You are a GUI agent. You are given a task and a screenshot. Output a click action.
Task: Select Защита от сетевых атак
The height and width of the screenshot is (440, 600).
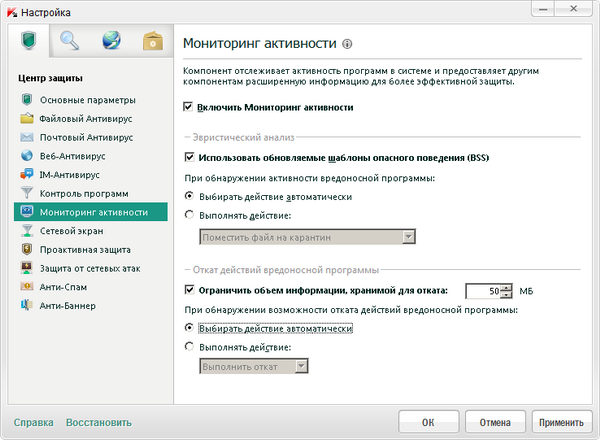tap(90, 269)
